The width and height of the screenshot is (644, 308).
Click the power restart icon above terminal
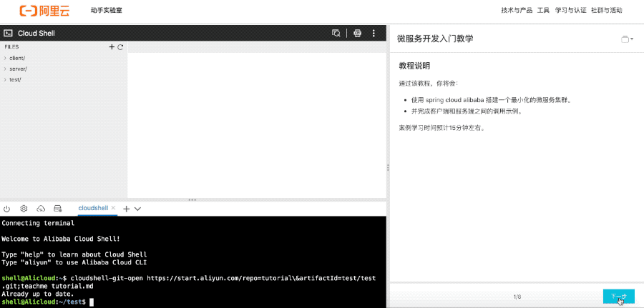click(6, 209)
